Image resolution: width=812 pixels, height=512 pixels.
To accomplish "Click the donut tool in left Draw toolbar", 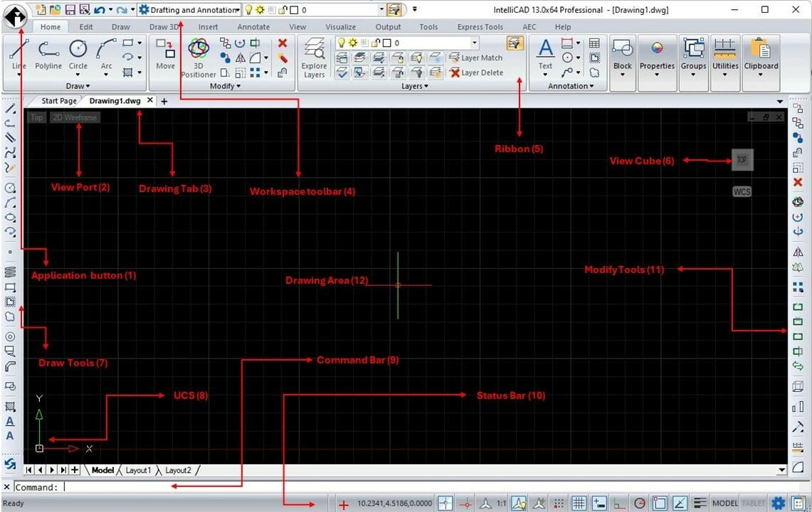I will (10, 336).
